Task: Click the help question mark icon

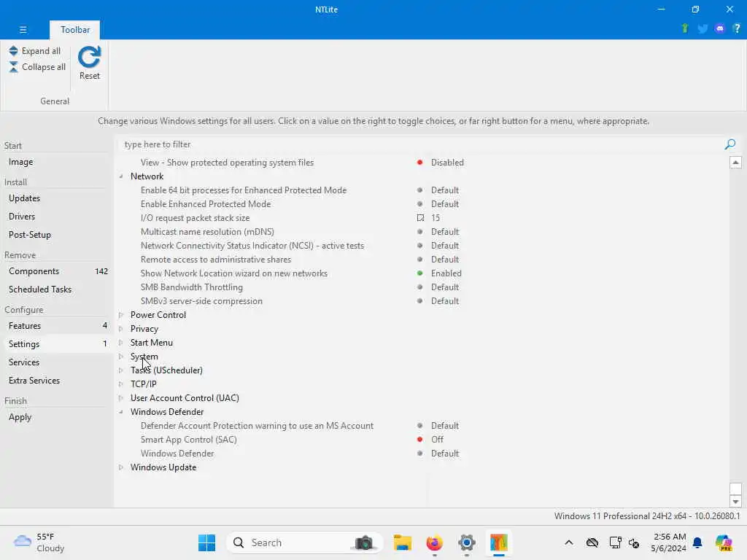Action: (737, 28)
